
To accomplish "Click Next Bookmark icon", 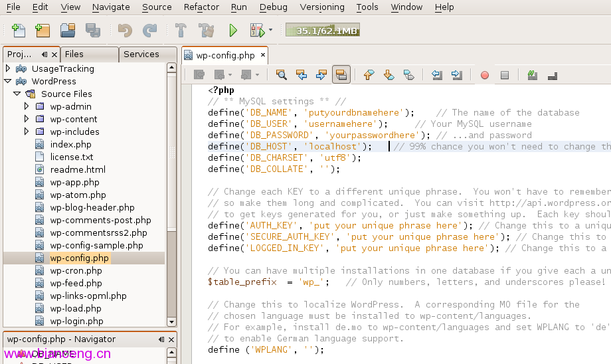I will 389,75.
